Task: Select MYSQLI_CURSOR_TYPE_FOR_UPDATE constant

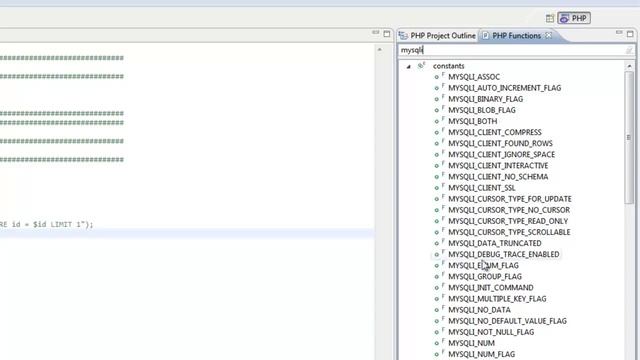Action: tap(510, 199)
